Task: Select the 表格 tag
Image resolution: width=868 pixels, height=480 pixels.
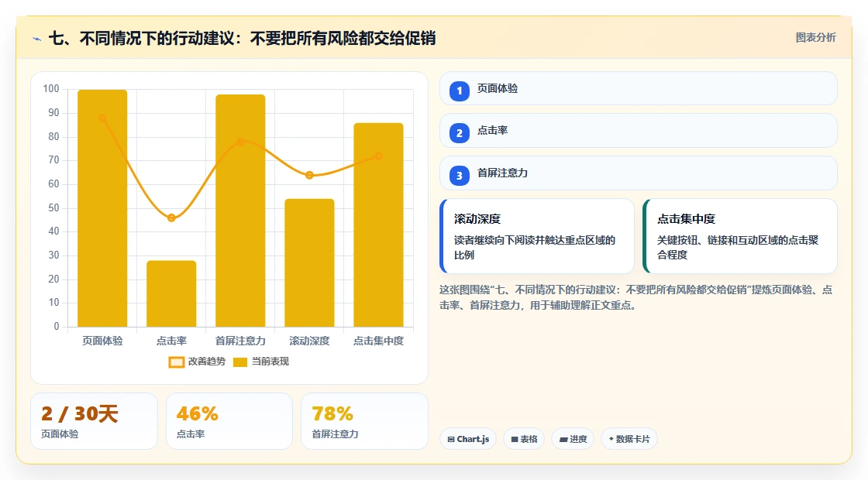Action: click(524, 439)
